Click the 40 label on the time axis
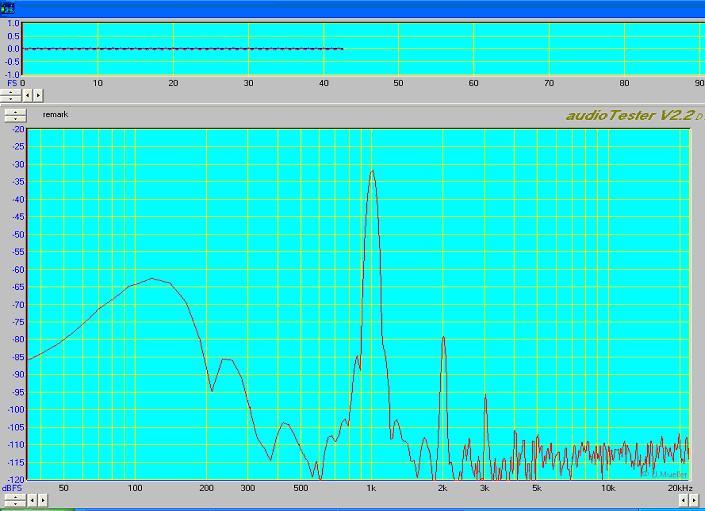 click(x=324, y=83)
